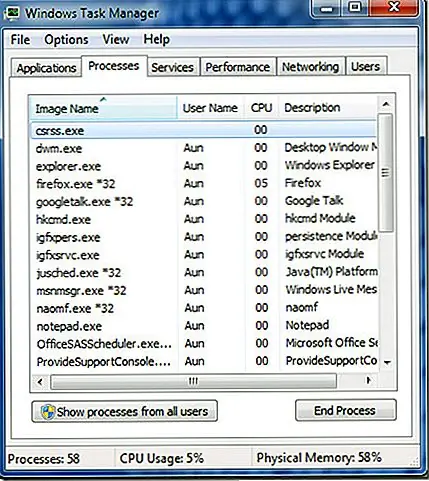Open the Options menu
Screen dimensions: 429x481
66,40
